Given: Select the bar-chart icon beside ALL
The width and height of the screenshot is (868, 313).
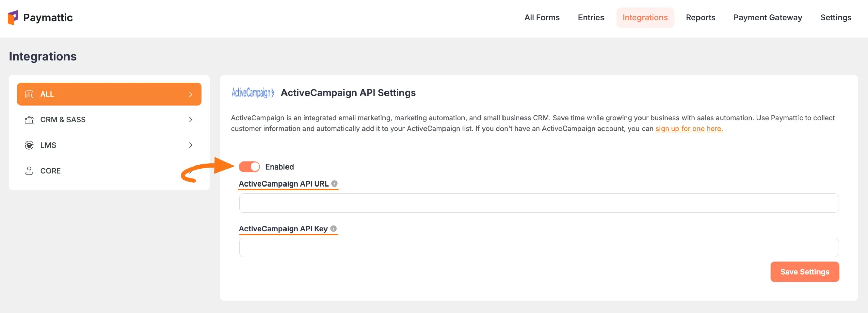Looking at the screenshot, I should tap(30, 94).
